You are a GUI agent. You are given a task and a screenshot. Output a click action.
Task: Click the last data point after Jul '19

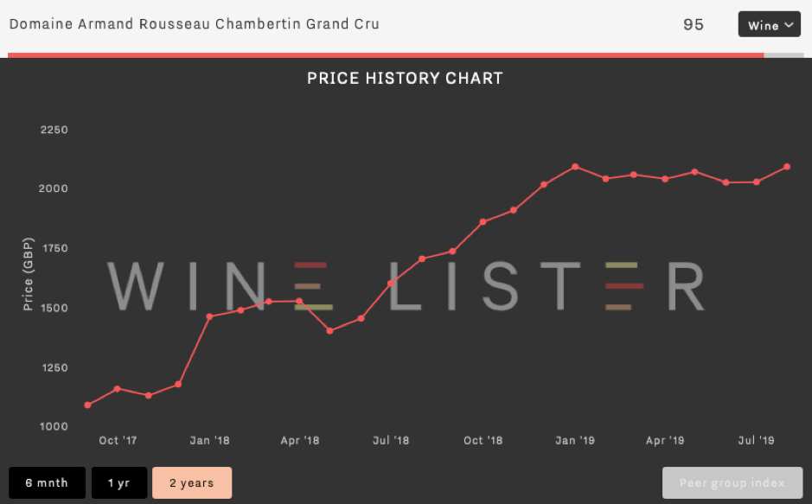(787, 167)
